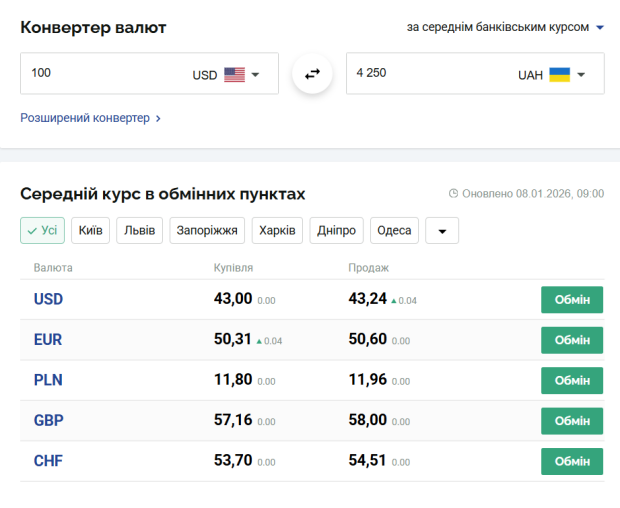Expand more cities dropdown arrow

point(442,231)
